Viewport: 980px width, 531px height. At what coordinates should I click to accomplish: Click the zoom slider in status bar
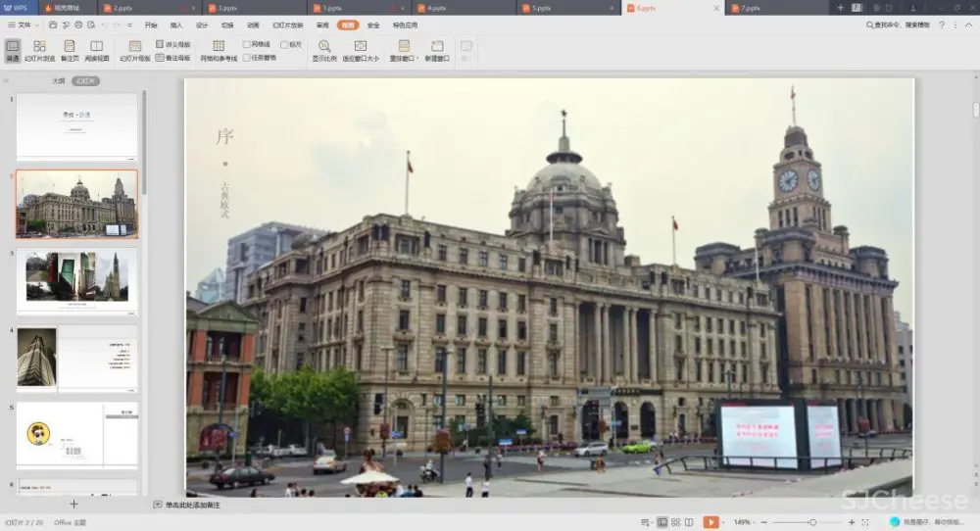click(811, 522)
